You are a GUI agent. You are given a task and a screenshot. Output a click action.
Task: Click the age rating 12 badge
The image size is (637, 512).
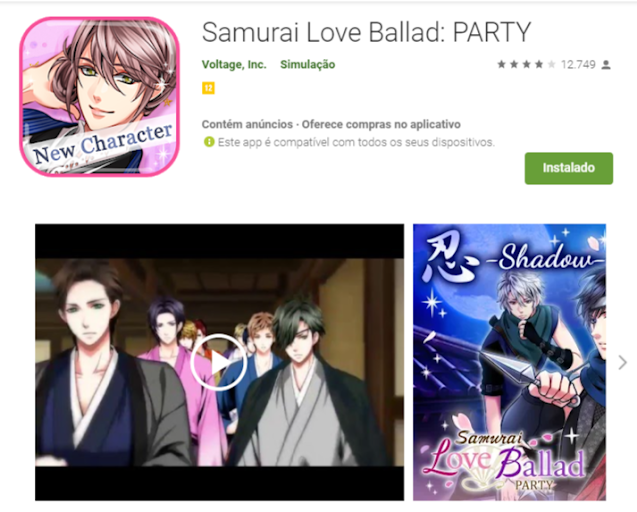point(208,88)
